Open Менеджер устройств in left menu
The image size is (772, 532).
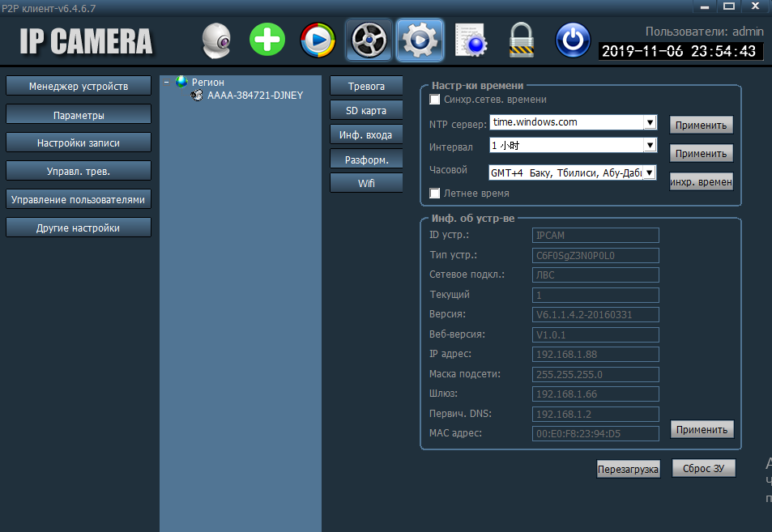click(x=79, y=86)
